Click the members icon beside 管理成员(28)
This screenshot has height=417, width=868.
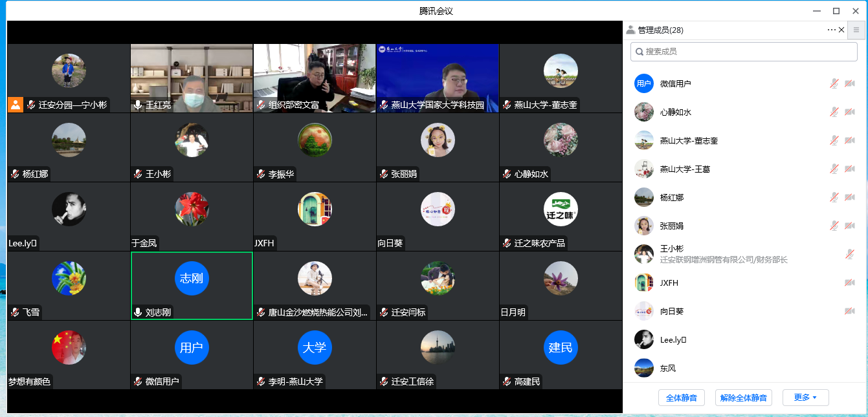630,30
